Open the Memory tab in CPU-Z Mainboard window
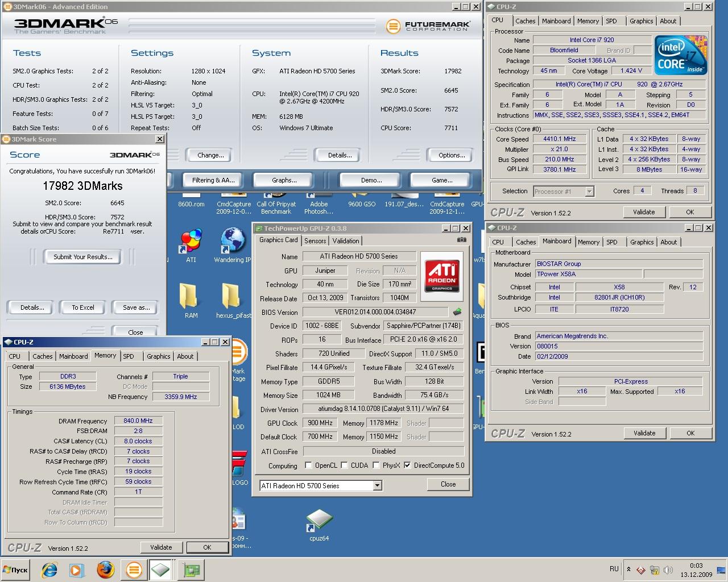728x582 pixels. (x=588, y=242)
